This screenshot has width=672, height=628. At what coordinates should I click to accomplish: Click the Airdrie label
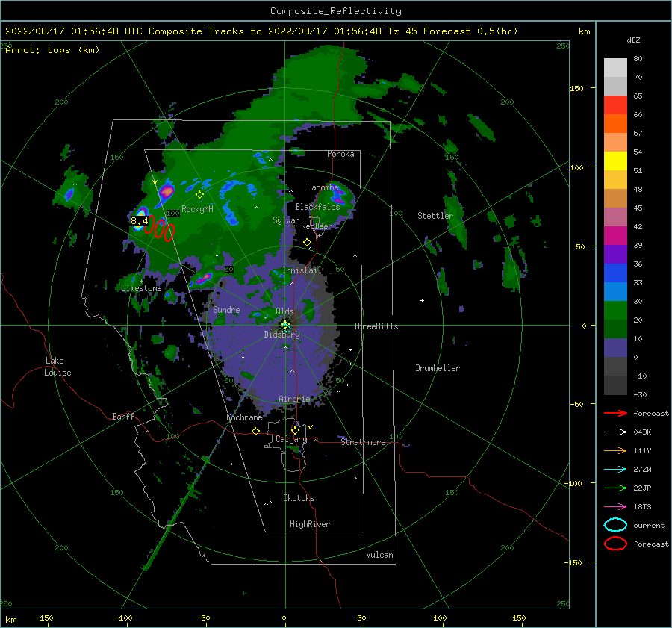tap(294, 399)
